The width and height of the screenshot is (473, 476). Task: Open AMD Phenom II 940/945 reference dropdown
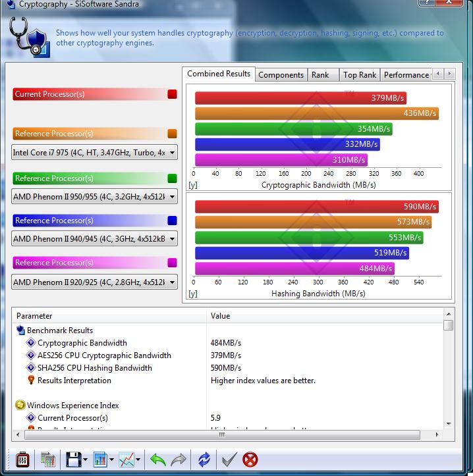(94, 239)
